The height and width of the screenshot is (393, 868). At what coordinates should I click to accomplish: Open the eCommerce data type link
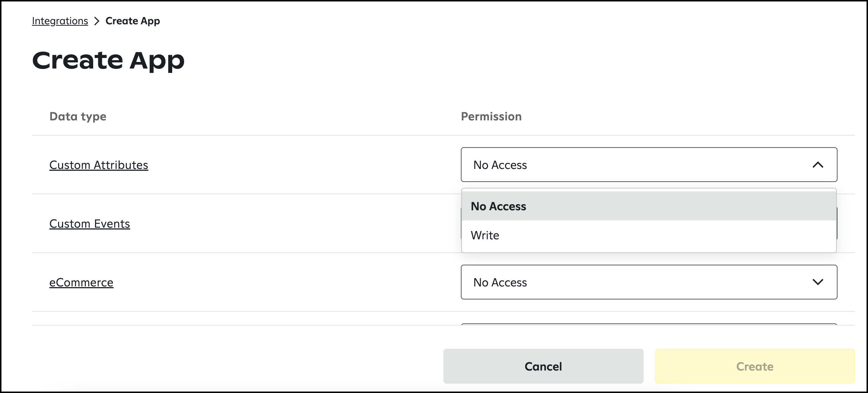tap(81, 282)
